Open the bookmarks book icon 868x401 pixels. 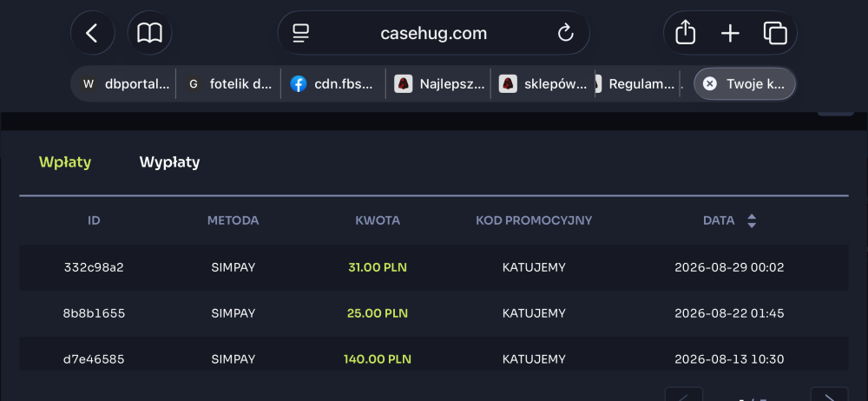[149, 33]
